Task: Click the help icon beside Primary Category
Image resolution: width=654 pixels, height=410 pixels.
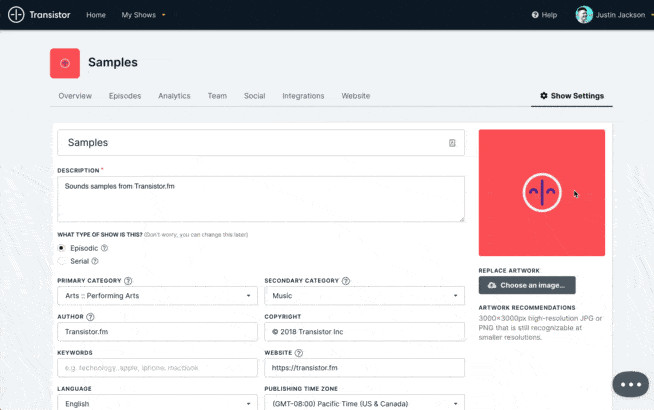Action: tap(128, 281)
